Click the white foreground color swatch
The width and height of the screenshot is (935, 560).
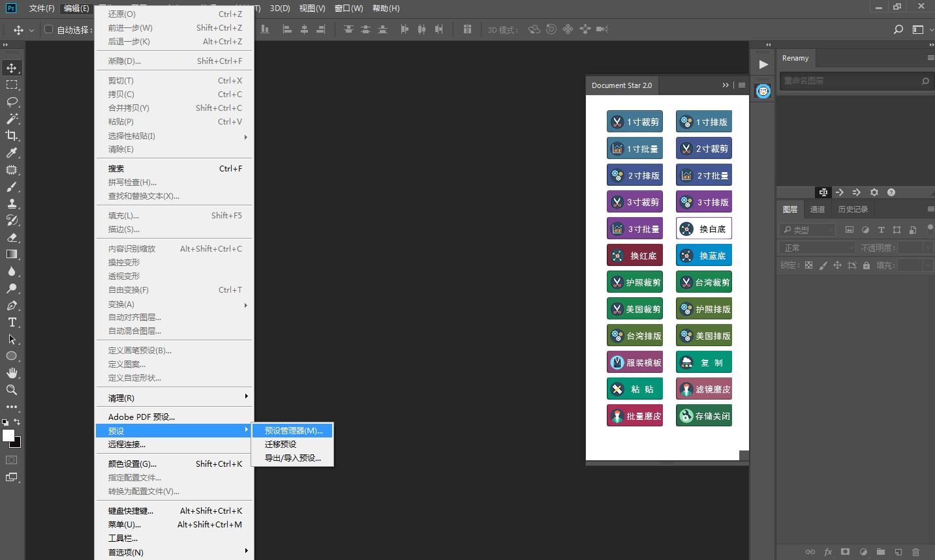8,435
